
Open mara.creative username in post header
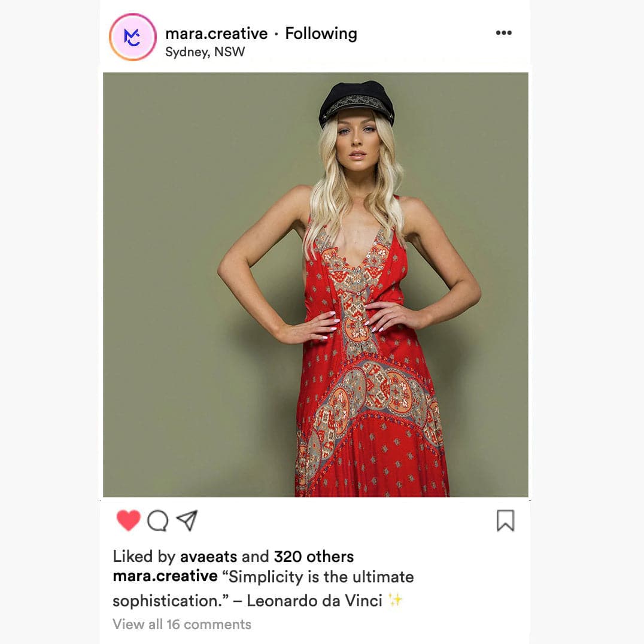[217, 34]
